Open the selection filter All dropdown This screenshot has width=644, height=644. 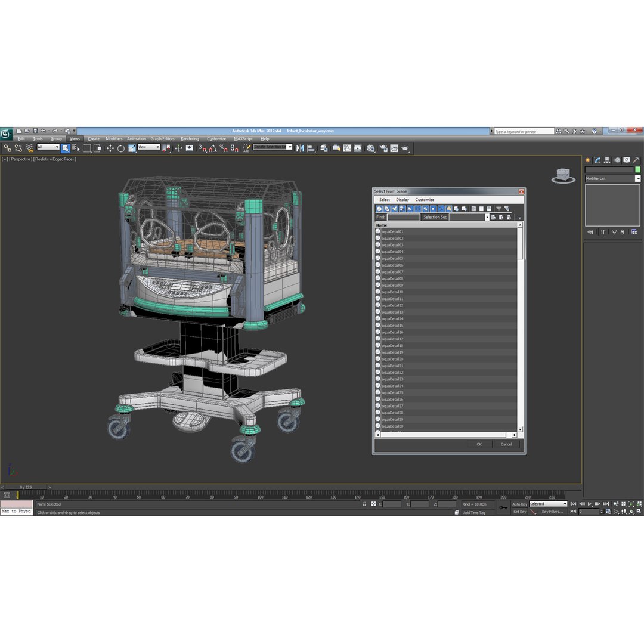[x=48, y=147]
